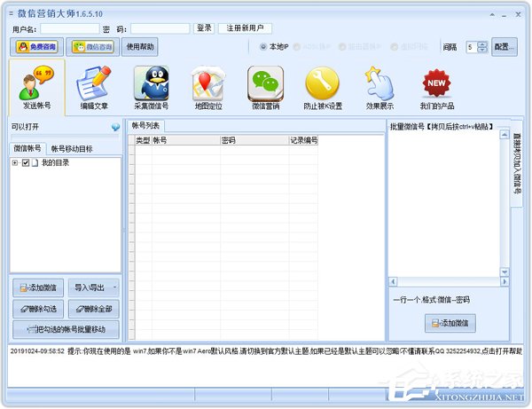Toggle the 我的目录 checkbox
532x409 pixels.
(26, 163)
